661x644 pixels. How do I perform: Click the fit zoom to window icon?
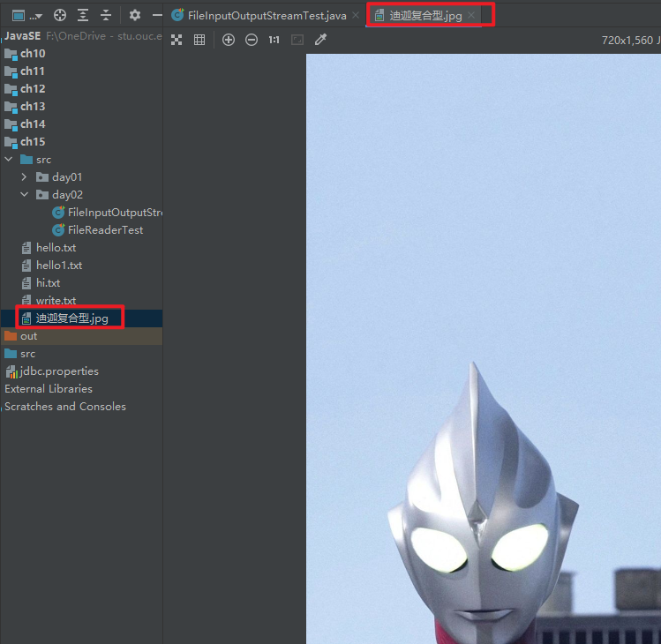tap(297, 40)
